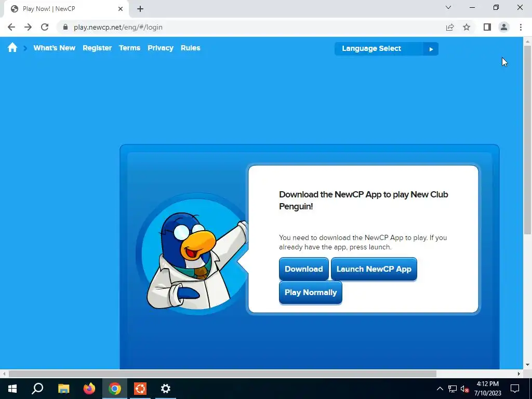
Task: Click the scroll down arrow
Action: click(x=527, y=365)
